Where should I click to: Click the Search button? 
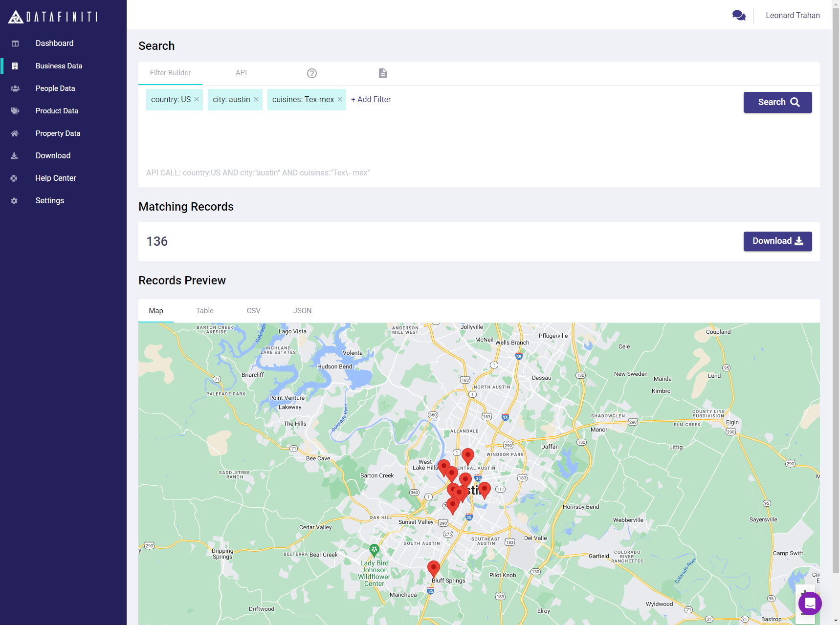pyautogui.click(x=777, y=102)
